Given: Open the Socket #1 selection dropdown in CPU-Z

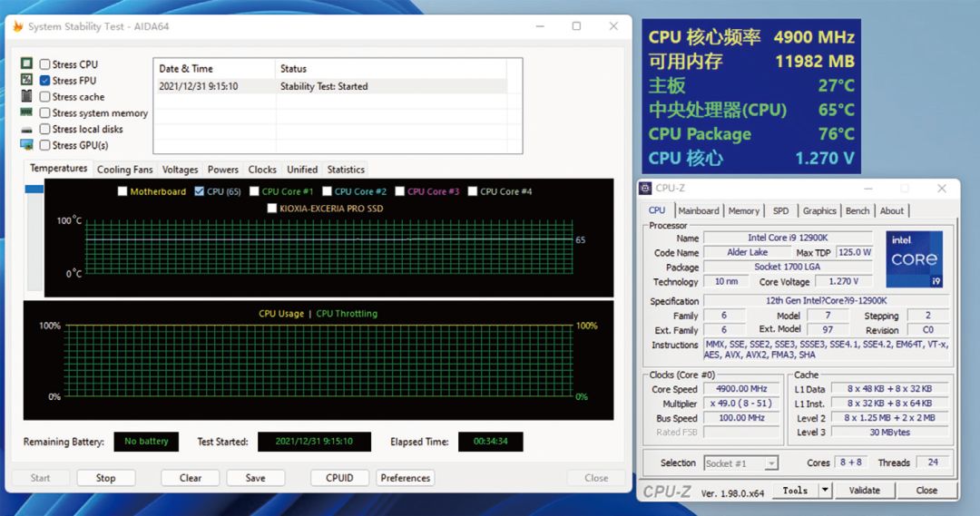Looking at the screenshot, I should pos(772,463).
